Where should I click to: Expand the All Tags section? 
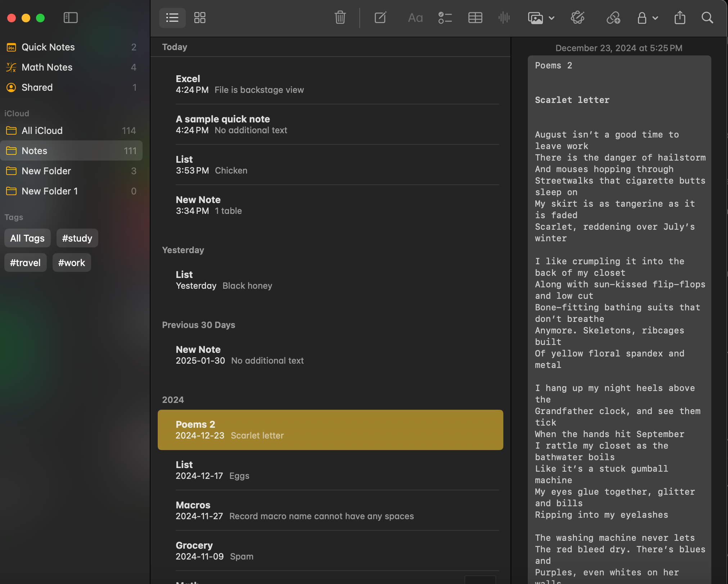pos(27,238)
